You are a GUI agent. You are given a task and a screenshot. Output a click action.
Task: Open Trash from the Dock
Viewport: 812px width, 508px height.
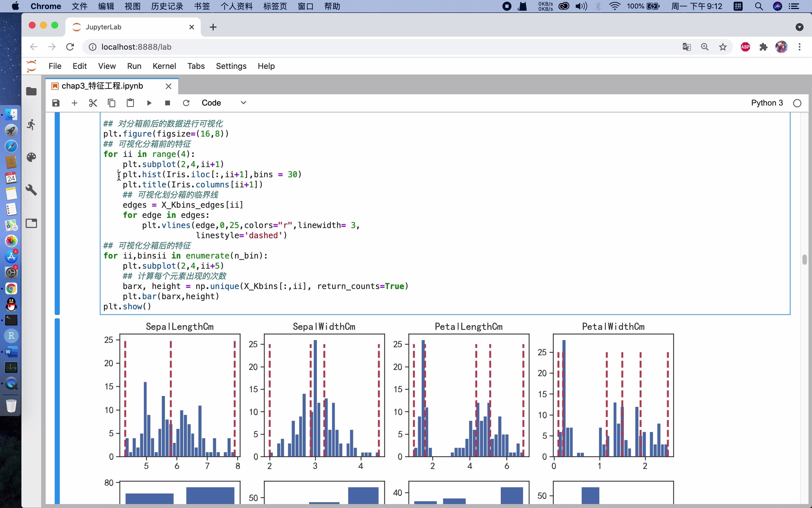click(11, 406)
